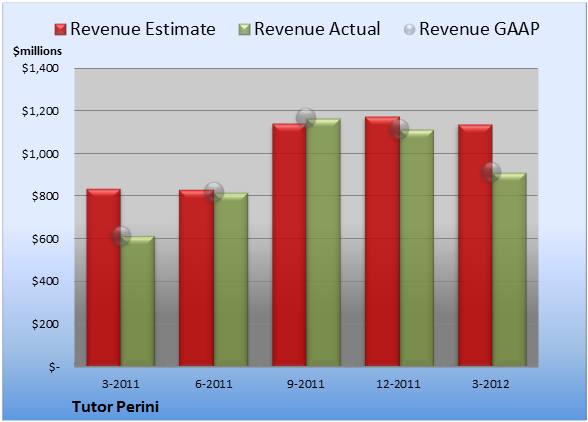Click the '9-2011' x-axis label

(x=306, y=384)
